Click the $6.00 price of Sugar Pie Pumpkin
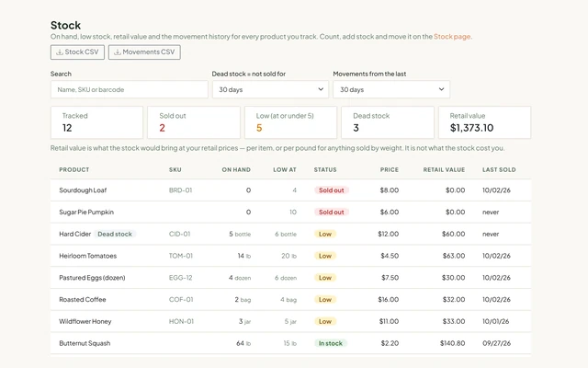 [x=390, y=213]
